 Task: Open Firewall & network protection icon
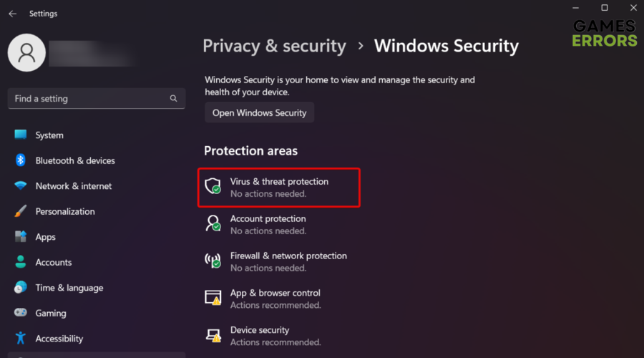(213, 261)
